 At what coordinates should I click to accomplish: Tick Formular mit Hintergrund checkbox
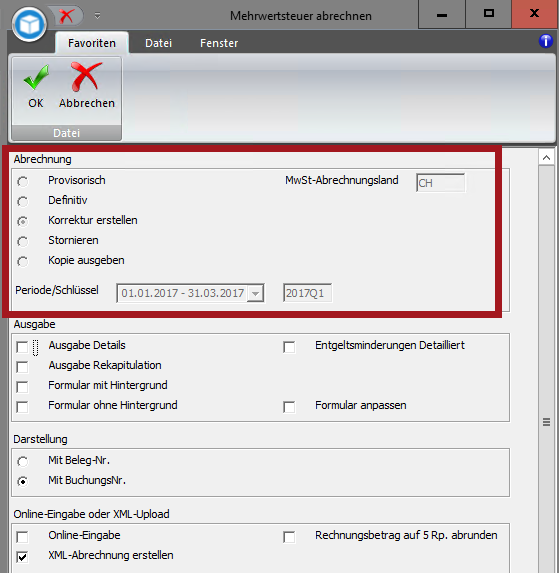[x=22, y=387]
